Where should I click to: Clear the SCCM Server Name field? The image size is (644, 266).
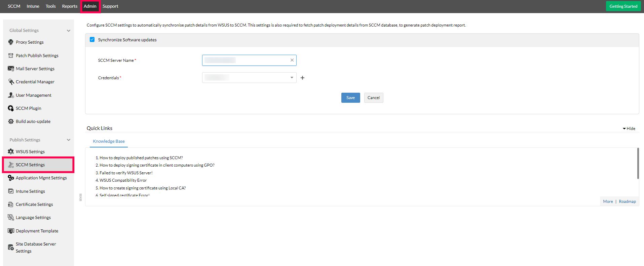point(292,60)
